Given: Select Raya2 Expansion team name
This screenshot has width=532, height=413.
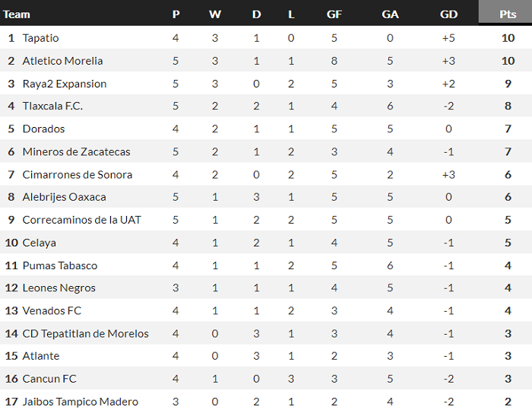Looking at the screenshot, I should (64, 84).
